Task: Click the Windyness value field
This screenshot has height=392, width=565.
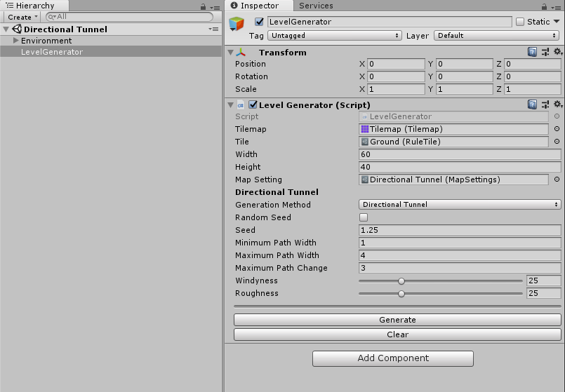Action: (544, 281)
